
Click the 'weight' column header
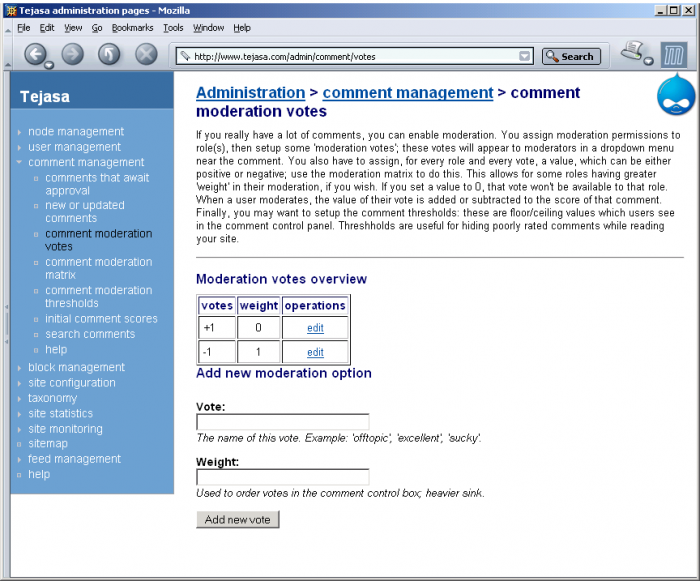pos(259,305)
